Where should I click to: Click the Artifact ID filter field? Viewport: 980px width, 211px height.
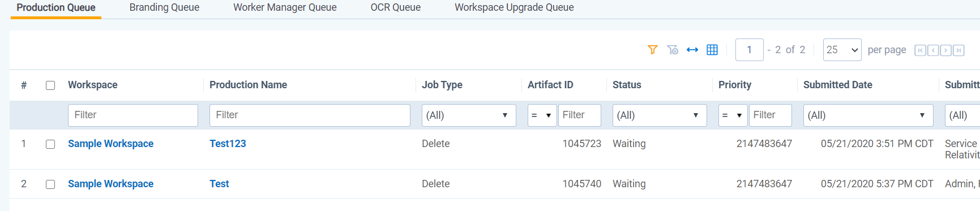(x=579, y=115)
